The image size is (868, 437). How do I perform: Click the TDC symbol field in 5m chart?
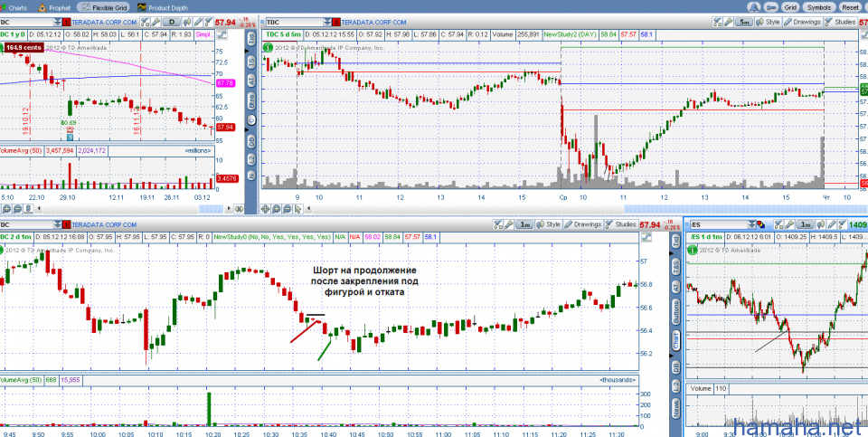295,22
